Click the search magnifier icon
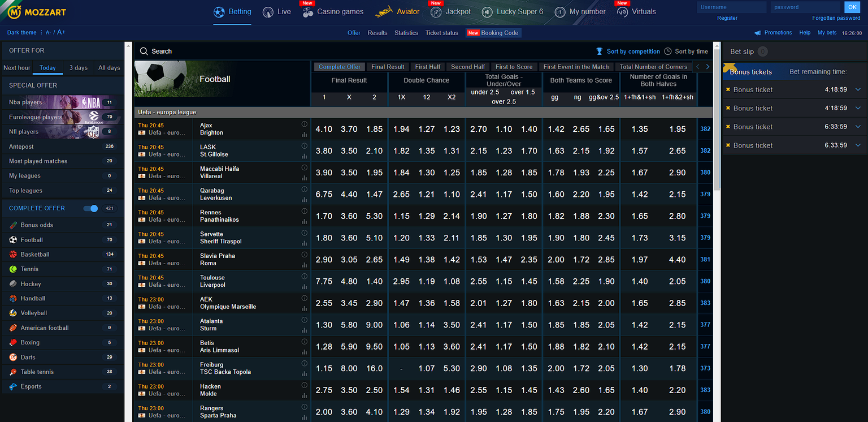Image resolution: width=868 pixels, height=422 pixels. [144, 51]
